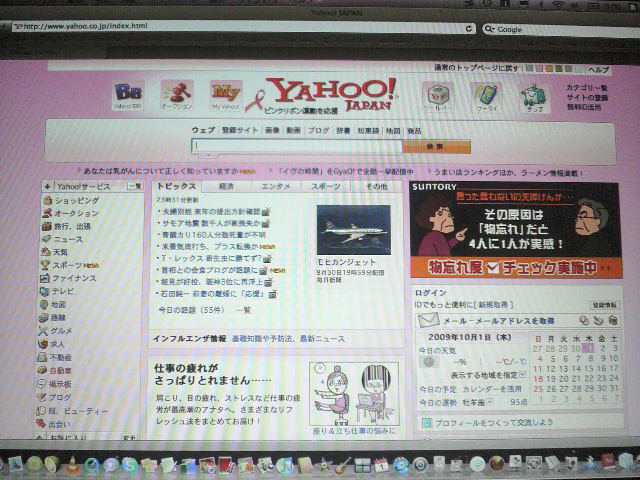Open サモア地震 news headline
Screen dimensions: 640x480
click(x=211, y=223)
